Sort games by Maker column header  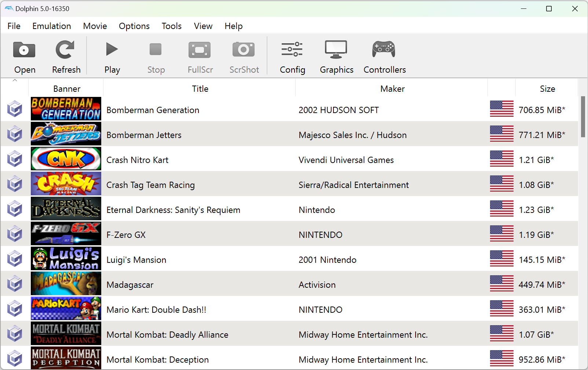[392, 89]
